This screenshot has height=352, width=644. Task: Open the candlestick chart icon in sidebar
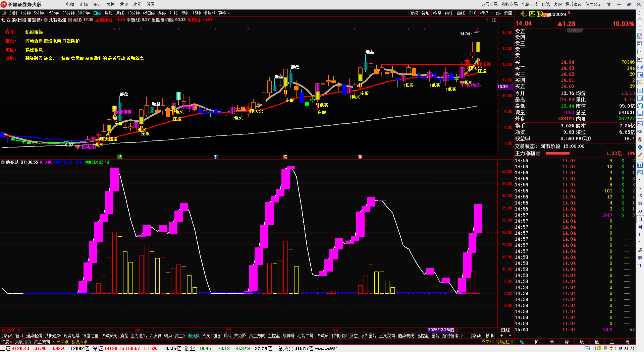coord(640,59)
